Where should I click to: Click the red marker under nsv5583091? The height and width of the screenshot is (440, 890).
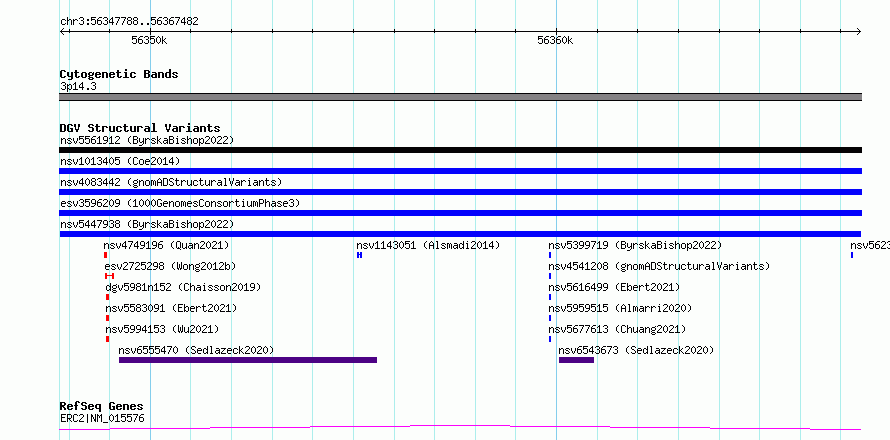click(107, 318)
